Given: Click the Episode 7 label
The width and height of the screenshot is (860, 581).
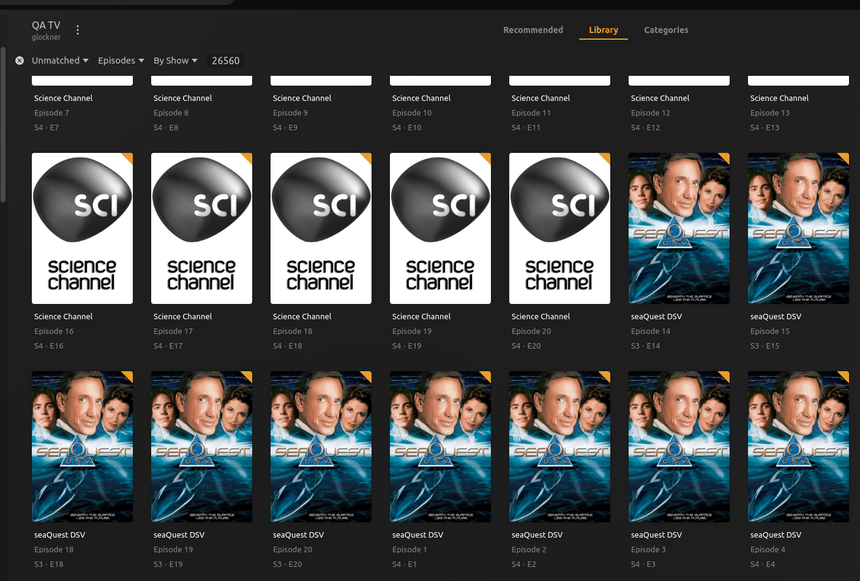Looking at the screenshot, I should (x=52, y=113).
